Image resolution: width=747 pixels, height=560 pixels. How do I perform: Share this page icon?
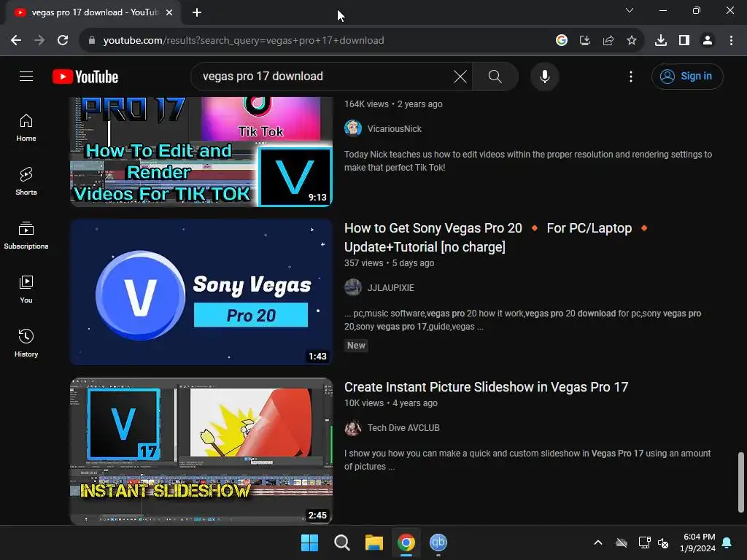click(x=608, y=41)
